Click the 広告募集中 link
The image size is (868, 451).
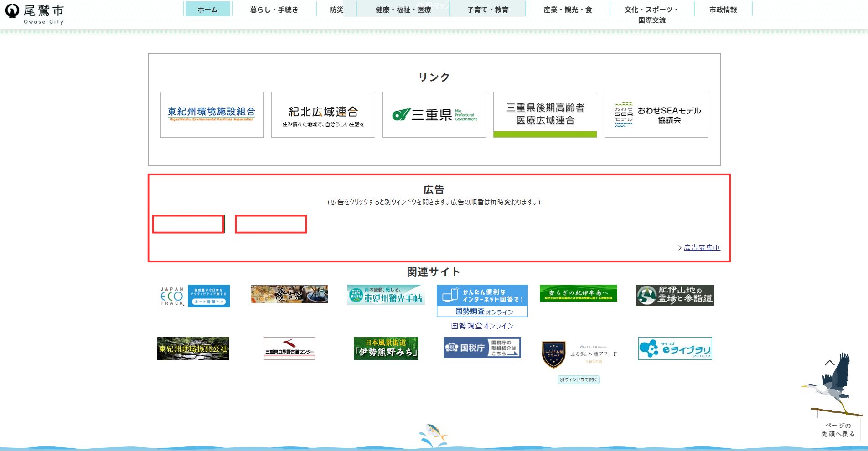702,247
